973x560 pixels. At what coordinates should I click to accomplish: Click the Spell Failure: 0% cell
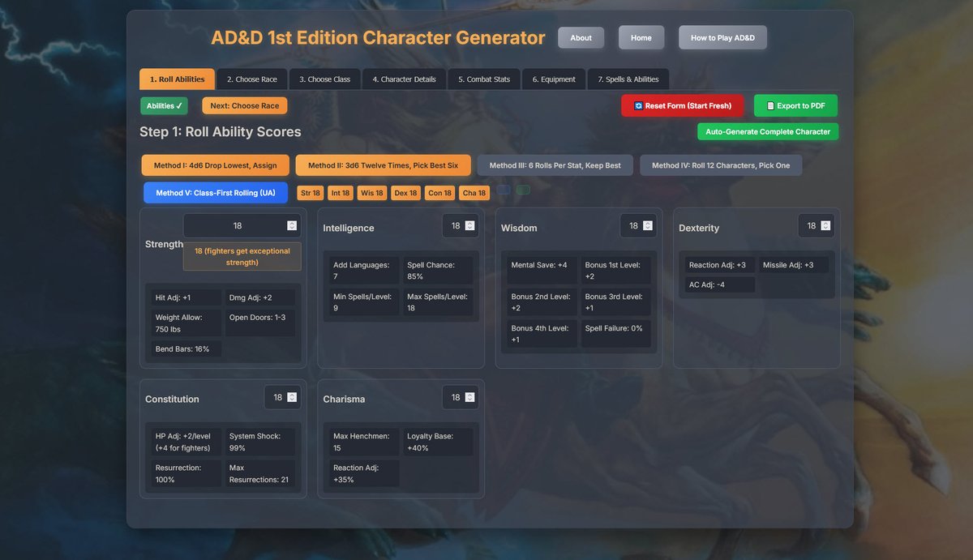[x=615, y=334]
